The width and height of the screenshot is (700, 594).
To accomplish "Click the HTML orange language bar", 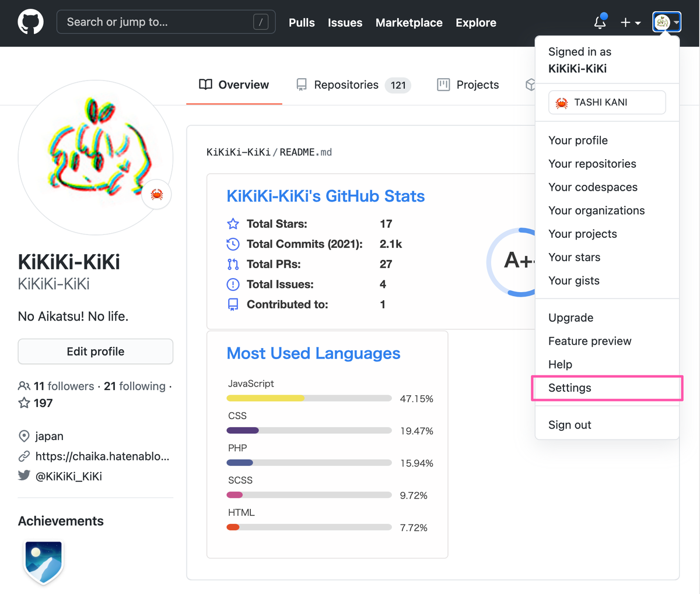I will (233, 527).
